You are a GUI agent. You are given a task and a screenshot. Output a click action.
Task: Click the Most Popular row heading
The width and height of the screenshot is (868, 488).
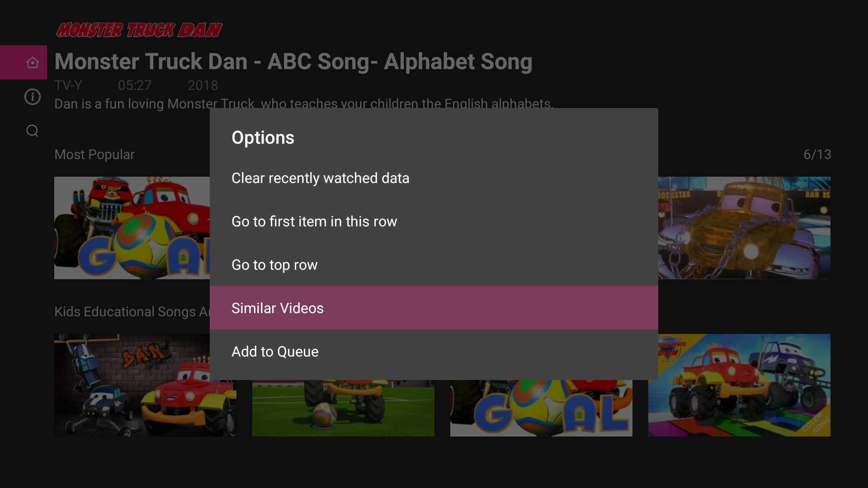coord(94,155)
